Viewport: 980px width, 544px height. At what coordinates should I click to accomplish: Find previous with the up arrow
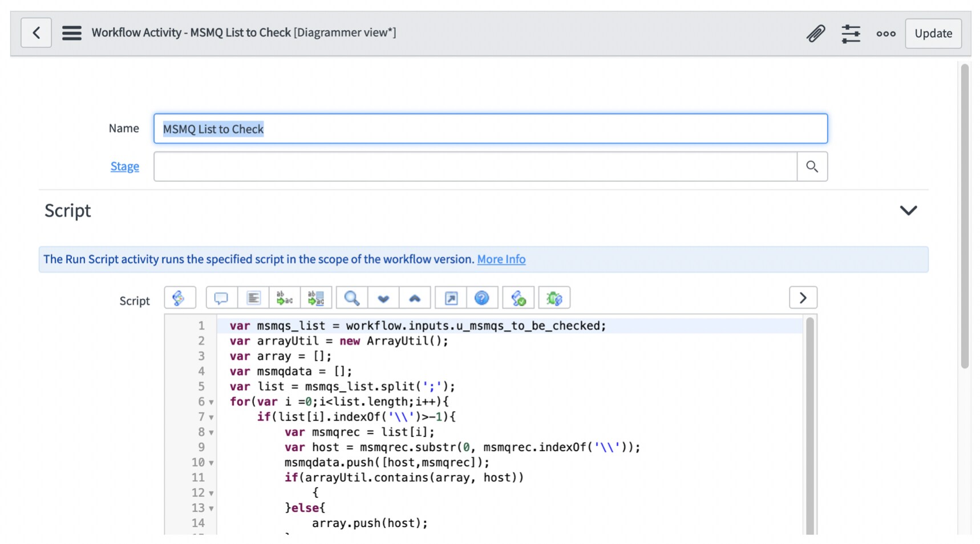[x=415, y=298]
